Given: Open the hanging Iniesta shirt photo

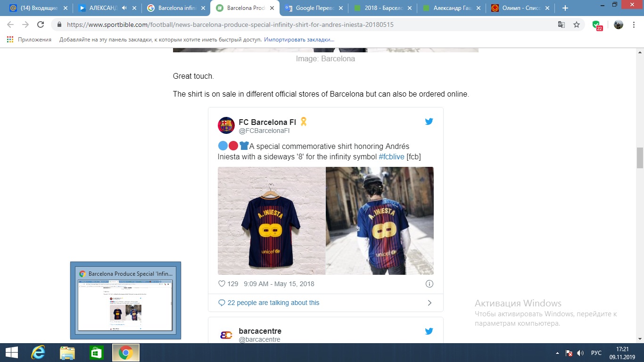Looking at the screenshot, I should (272, 221).
